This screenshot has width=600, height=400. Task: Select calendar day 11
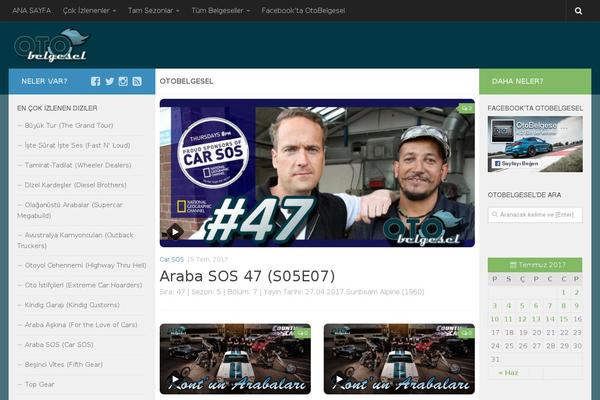[x=508, y=319]
